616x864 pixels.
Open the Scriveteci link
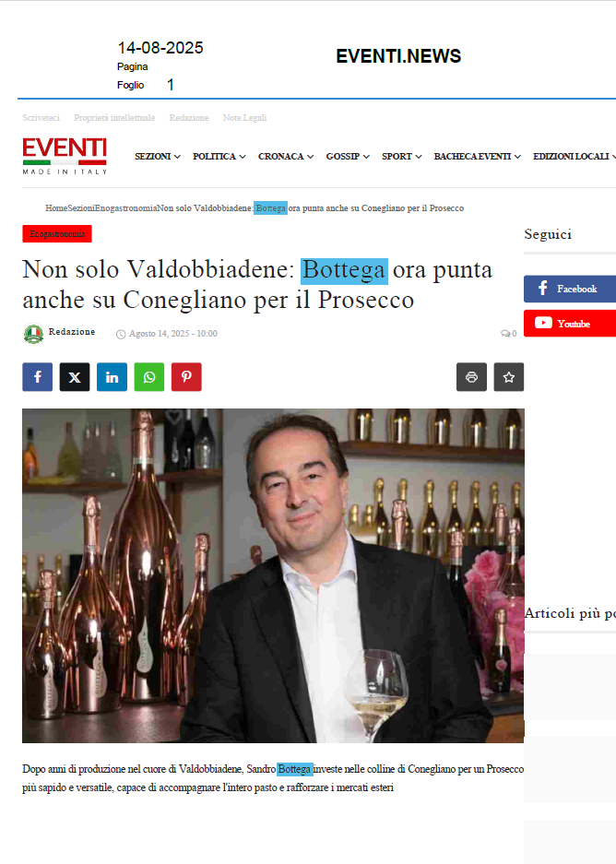(x=41, y=118)
